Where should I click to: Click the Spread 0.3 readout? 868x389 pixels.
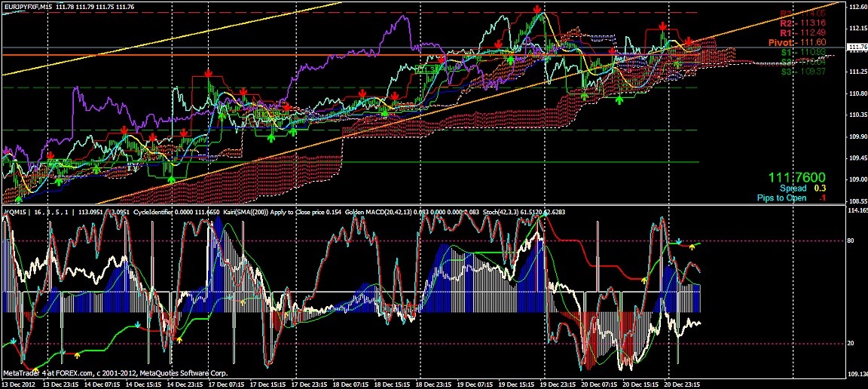pyautogui.click(x=802, y=188)
